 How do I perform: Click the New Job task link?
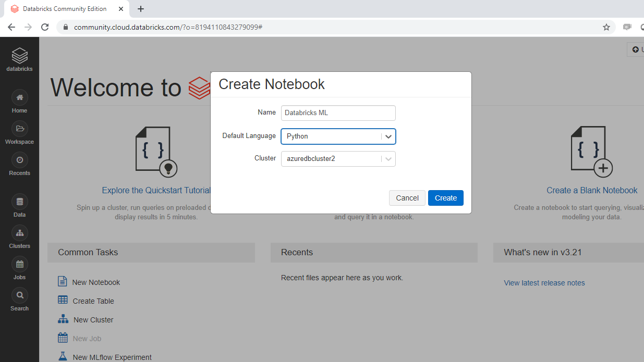tap(87, 339)
